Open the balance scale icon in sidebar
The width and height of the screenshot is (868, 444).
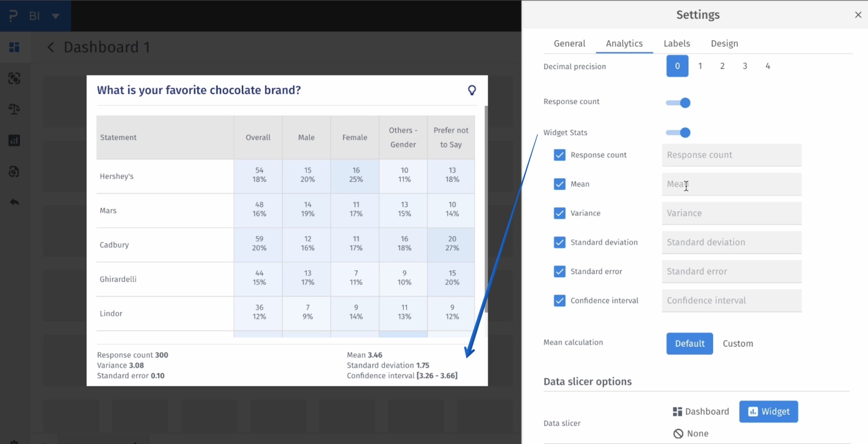[14, 110]
